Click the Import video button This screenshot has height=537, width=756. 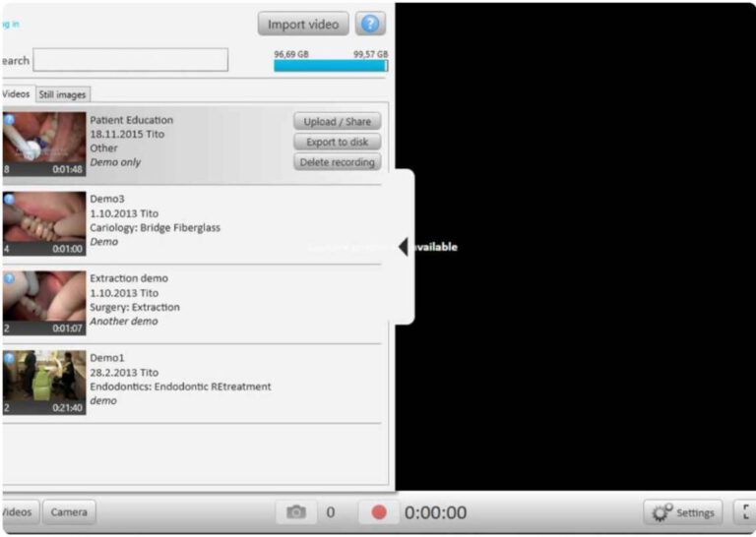point(303,24)
